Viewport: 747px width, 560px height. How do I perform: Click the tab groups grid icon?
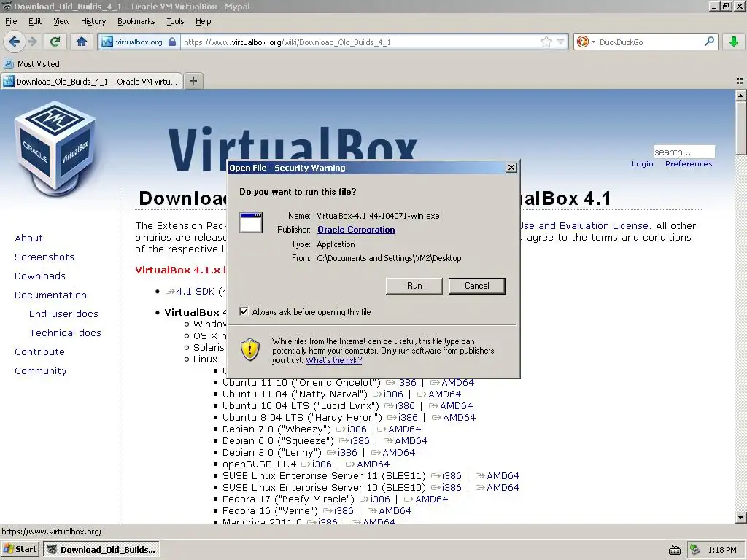(x=740, y=81)
